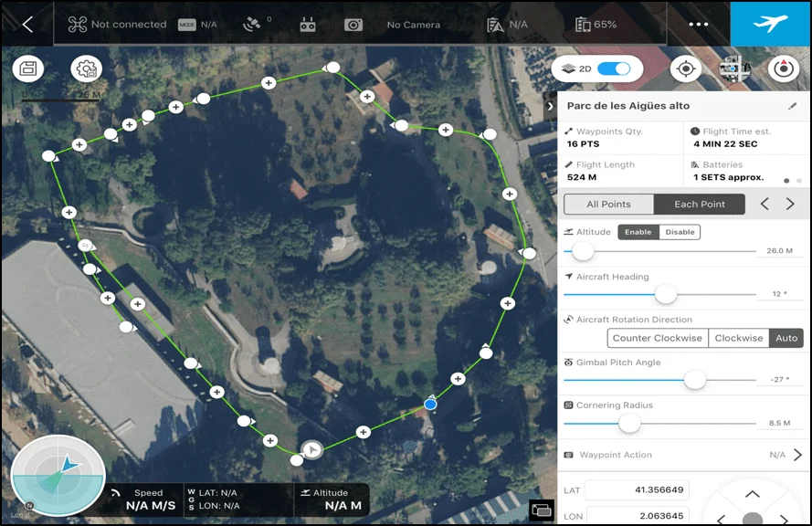Open the radar compass widget
The height and width of the screenshot is (526, 812).
coord(58,475)
